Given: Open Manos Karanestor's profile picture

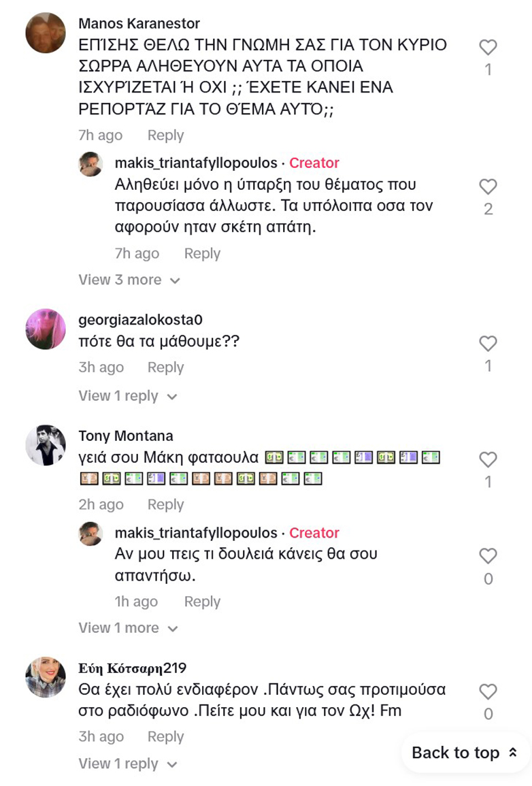Looking at the screenshot, I should 46,33.
